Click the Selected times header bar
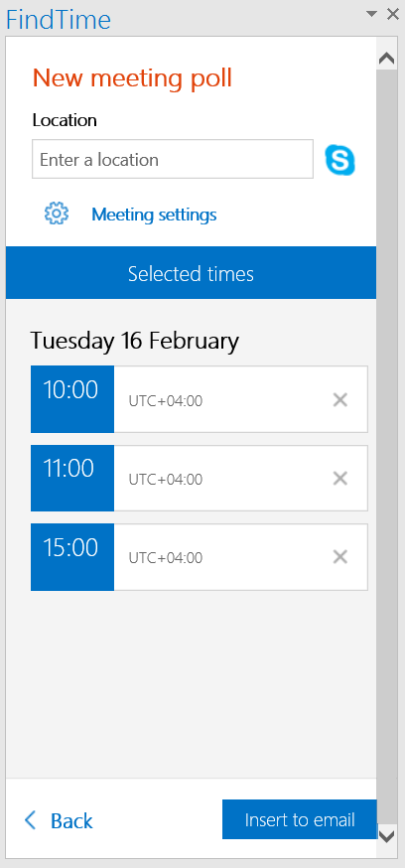This screenshot has height=868, width=405. tap(191, 273)
